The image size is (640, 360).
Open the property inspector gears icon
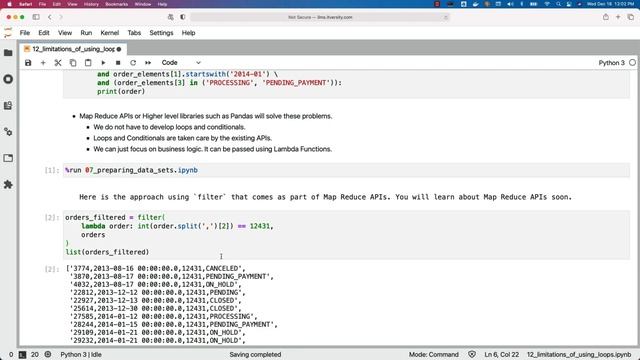click(8, 132)
